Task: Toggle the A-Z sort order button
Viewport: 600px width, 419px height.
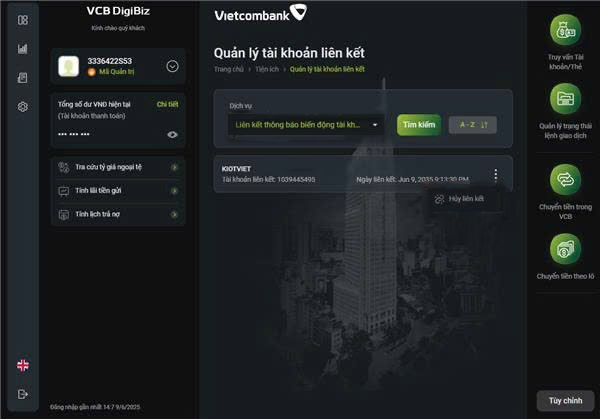Action: (473, 125)
